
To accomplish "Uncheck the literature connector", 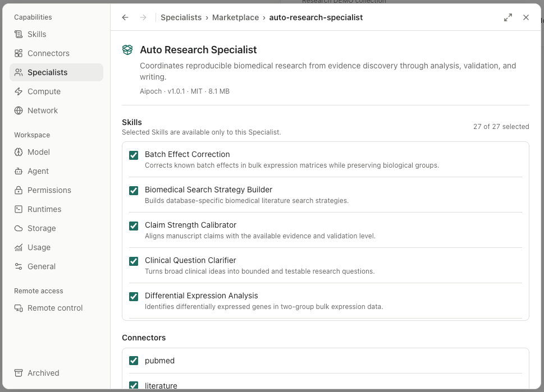I will tap(134, 385).
